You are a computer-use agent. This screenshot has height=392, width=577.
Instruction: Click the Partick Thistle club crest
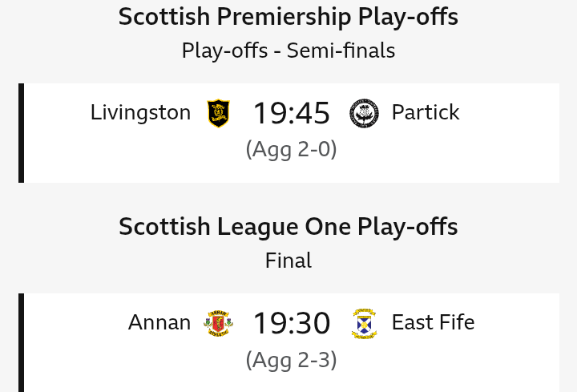364,113
